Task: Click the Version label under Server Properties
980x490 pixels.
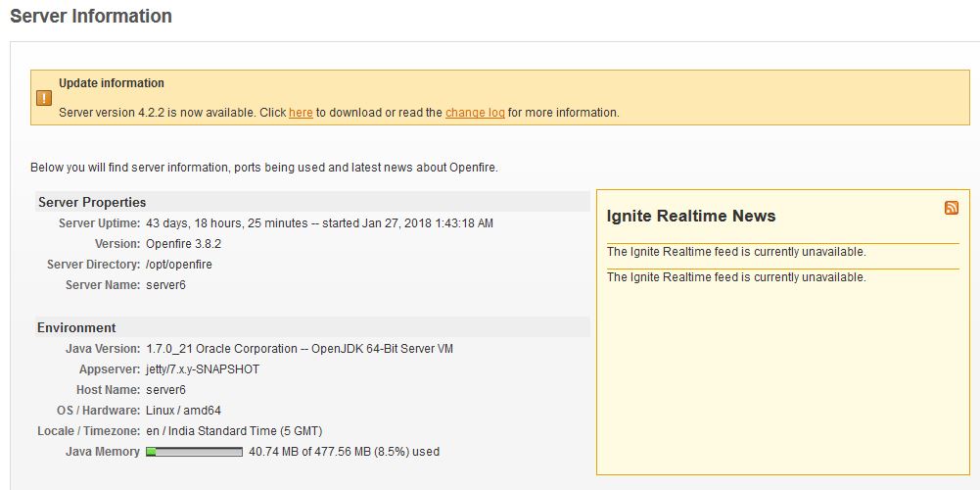Action: (117, 243)
